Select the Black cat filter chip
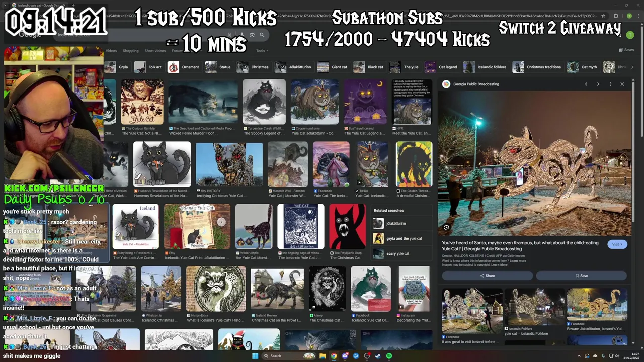This screenshot has width=644, height=362. click(x=369, y=67)
